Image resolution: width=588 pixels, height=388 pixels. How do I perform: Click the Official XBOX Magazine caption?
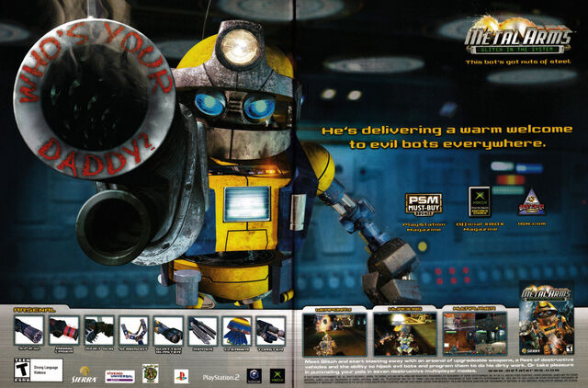click(x=480, y=226)
